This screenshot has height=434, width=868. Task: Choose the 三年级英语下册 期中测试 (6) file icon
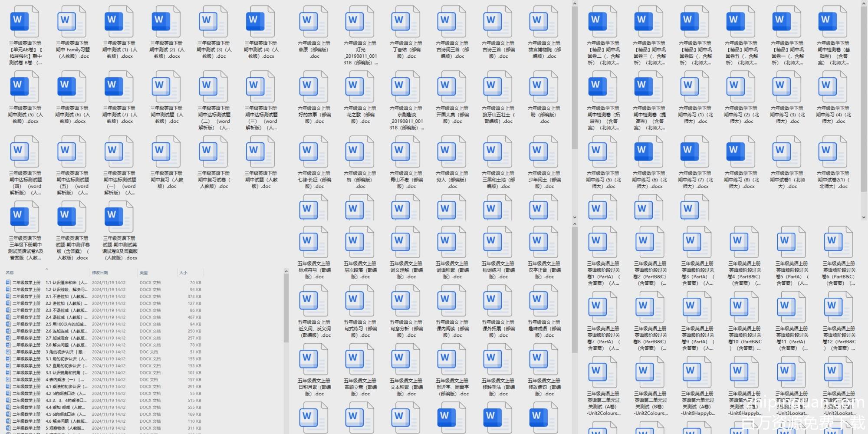click(72, 87)
